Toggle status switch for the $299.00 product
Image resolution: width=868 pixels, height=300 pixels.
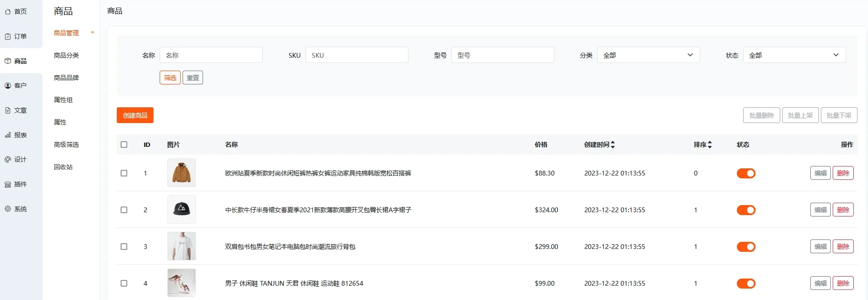pos(746,247)
